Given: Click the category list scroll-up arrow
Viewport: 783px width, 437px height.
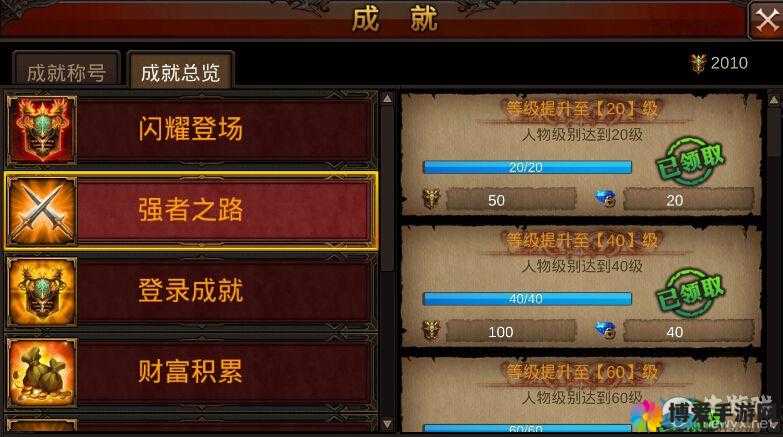Looking at the screenshot, I should click(x=388, y=98).
